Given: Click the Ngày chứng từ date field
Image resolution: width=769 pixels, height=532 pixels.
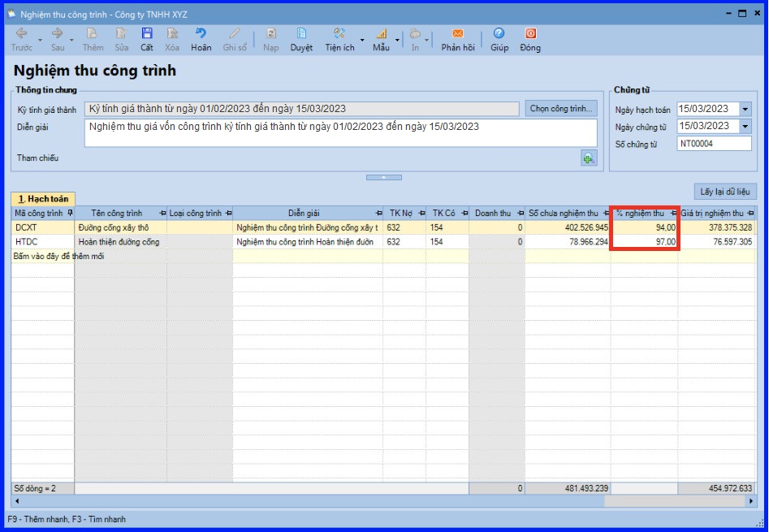Looking at the screenshot, I should [708, 127].
